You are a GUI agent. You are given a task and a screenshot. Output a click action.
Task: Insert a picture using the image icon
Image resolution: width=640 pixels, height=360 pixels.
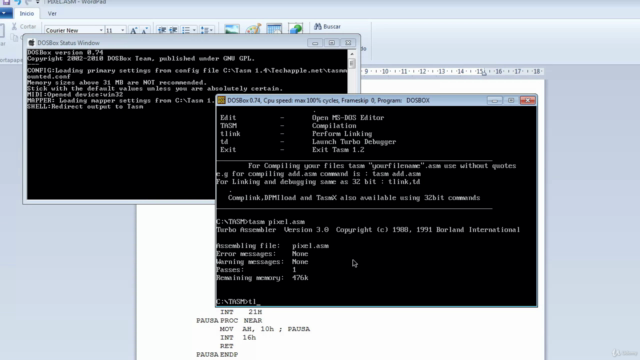[x=232, y=29]
